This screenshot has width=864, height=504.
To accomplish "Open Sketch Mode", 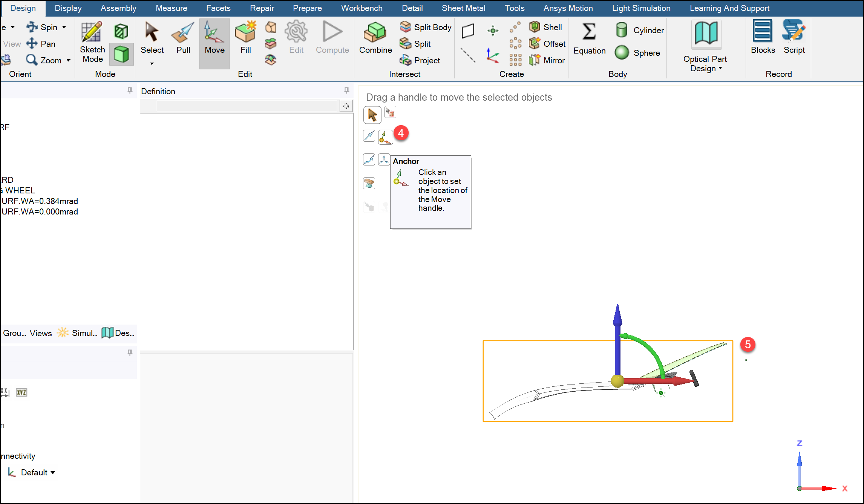I will point(92,42).
